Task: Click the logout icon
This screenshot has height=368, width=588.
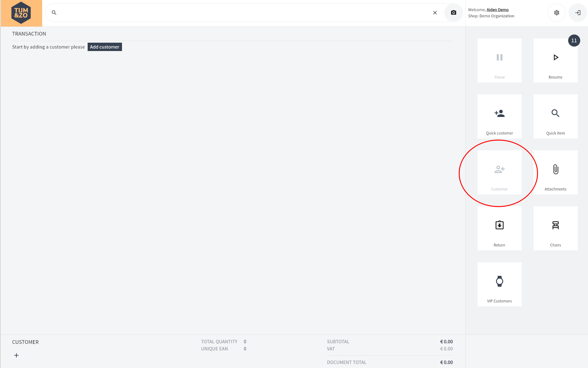Action: coord(577,13)
